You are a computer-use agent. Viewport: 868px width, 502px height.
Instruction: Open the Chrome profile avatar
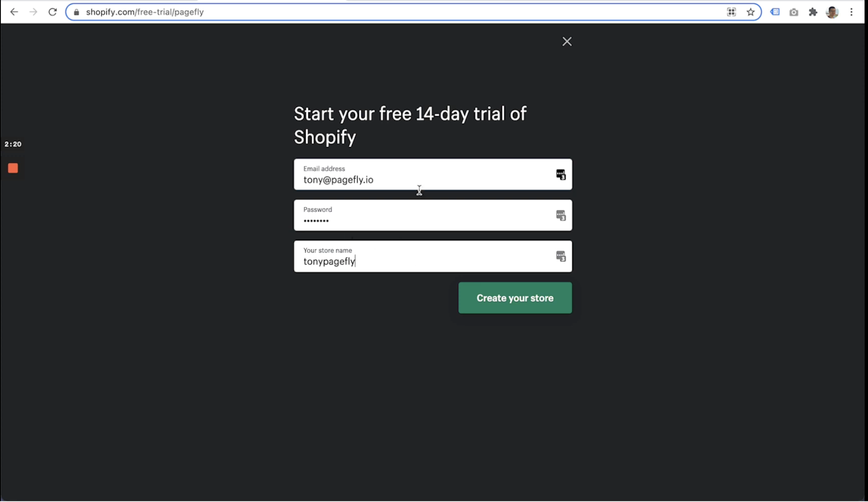tap(832, 12)
